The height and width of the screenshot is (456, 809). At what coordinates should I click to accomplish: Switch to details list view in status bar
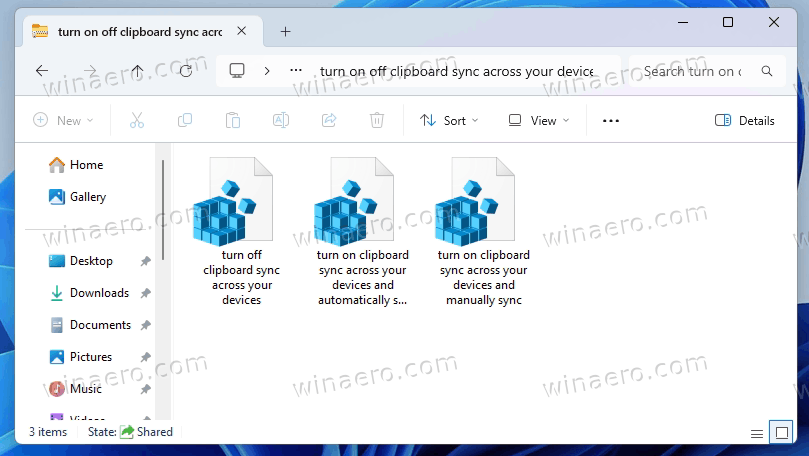tap(757, 434)
